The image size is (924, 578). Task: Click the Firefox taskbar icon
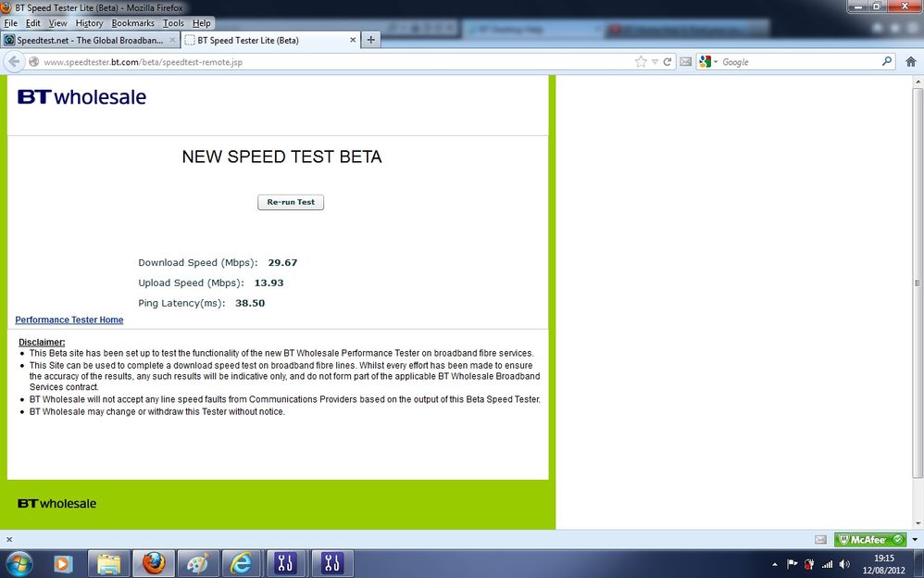coord(153,564)
